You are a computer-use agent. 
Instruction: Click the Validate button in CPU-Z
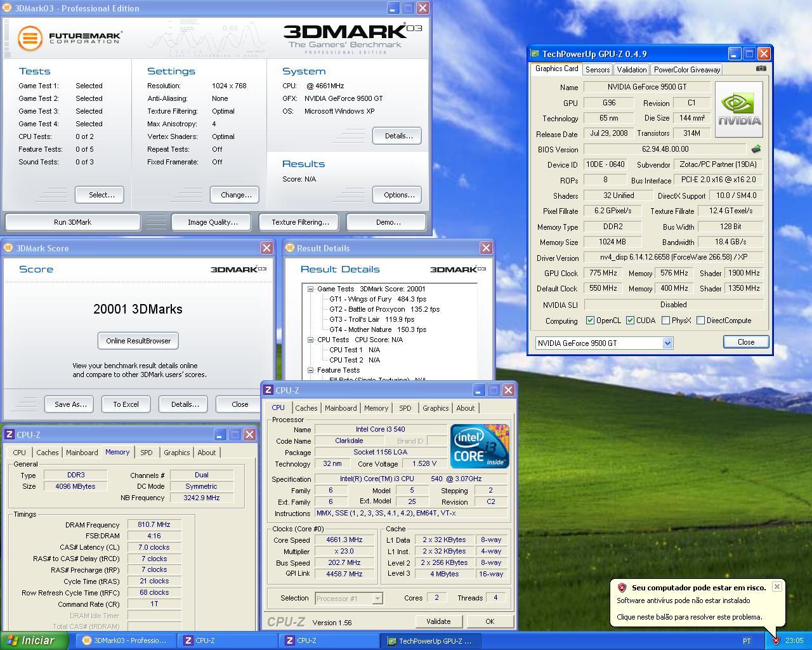[438, 621]
